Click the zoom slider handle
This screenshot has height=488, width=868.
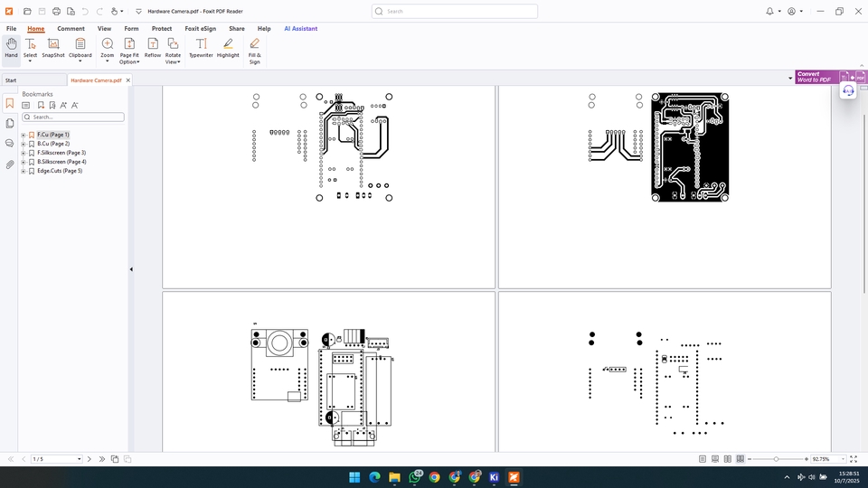pyautogui.click(x=776, y=459)
